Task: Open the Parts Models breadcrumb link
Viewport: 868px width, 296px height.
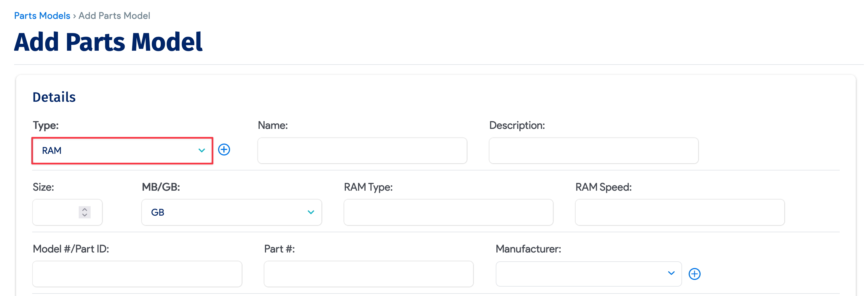Action: click(x=42, y=16)
